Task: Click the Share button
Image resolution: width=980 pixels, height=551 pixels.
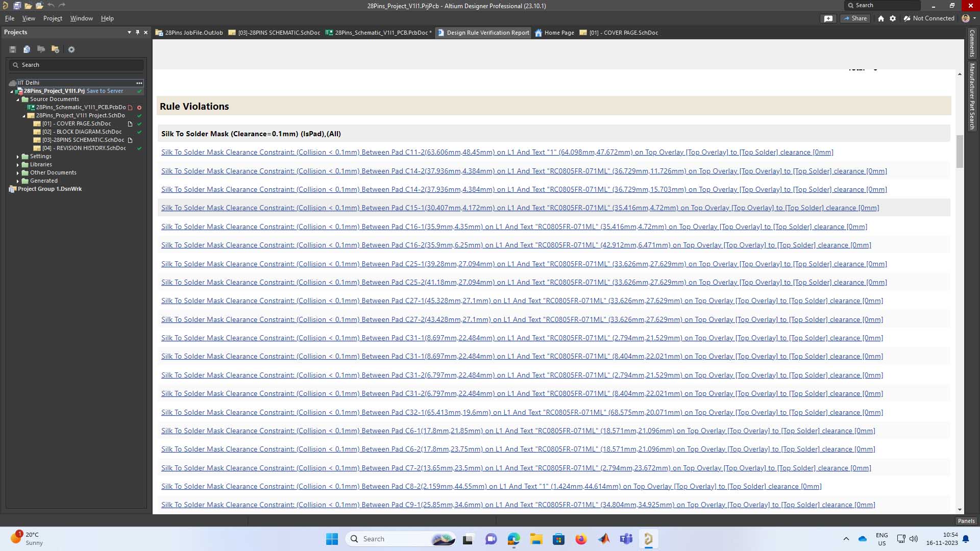Action: tap(855, 18)
